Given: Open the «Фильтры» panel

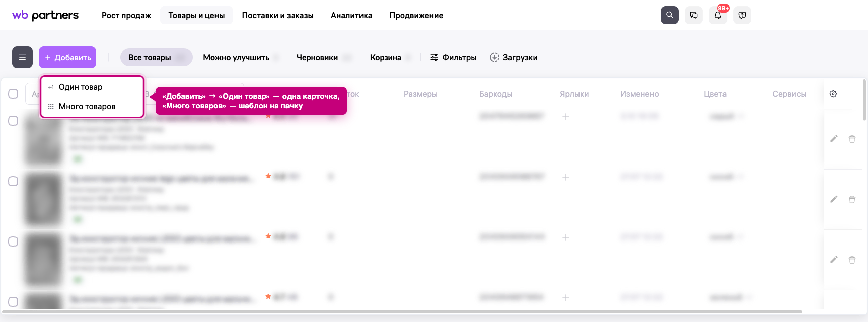Looking at the screenshot, I should (x=453, y=57).
